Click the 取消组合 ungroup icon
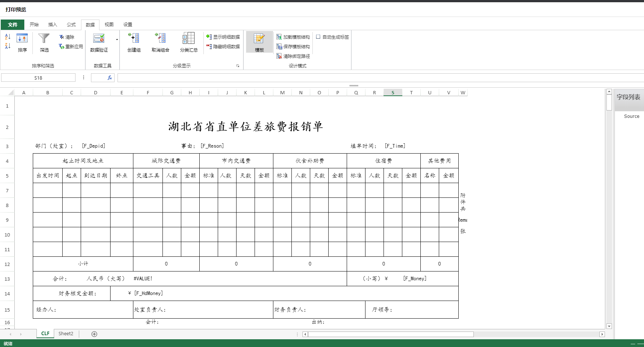This screenshot has height=347, width=644. [x=160, y=43]
